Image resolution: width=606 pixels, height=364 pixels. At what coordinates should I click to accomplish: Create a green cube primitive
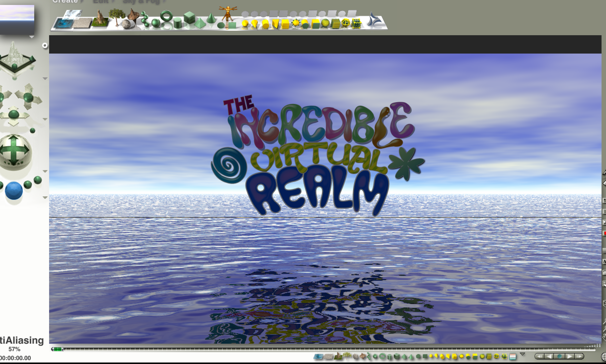point(190,18)
